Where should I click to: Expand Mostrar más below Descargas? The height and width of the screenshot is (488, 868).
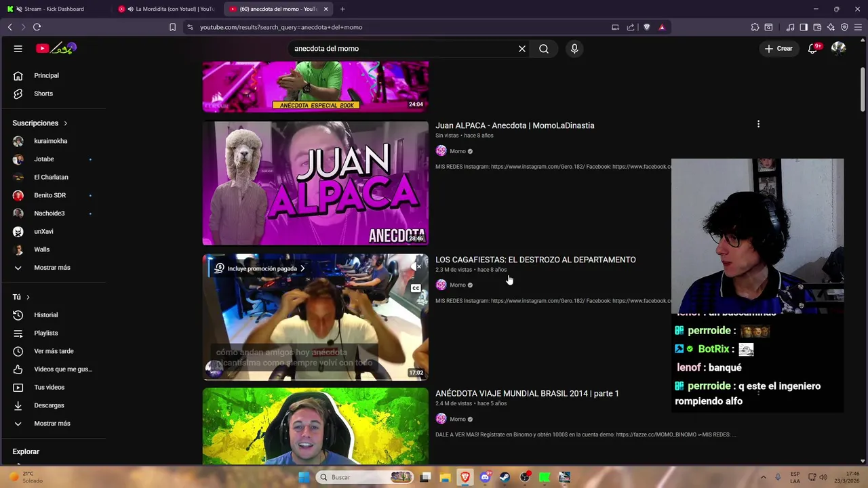point(53,424)
